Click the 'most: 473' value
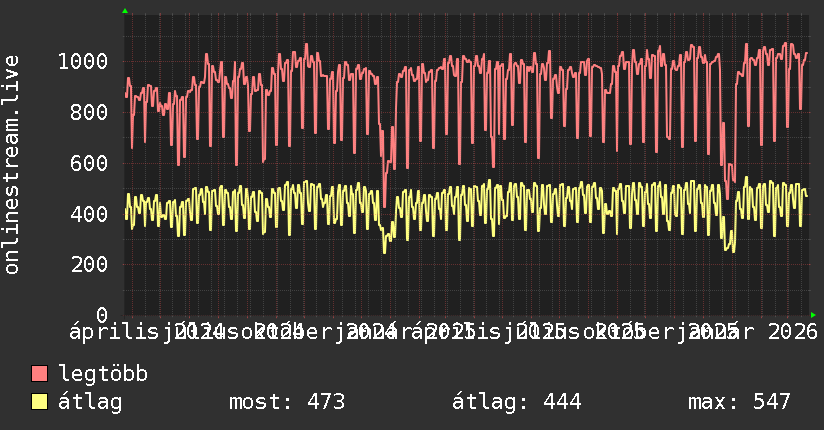The image size is (824, 430). point(287,402)
